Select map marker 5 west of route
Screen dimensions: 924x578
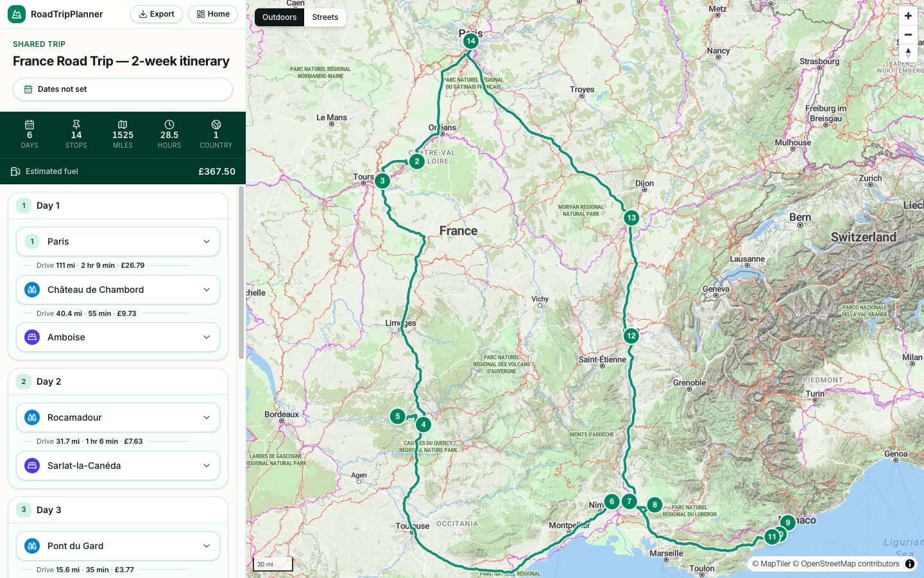(x=398, y=416)
